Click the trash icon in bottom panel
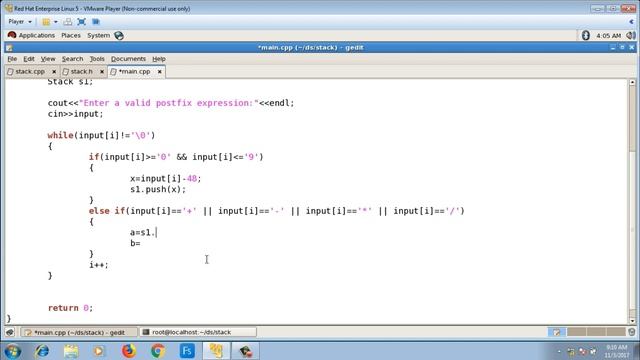The height and width of the screenshot is (360, 640). (631, 332)
